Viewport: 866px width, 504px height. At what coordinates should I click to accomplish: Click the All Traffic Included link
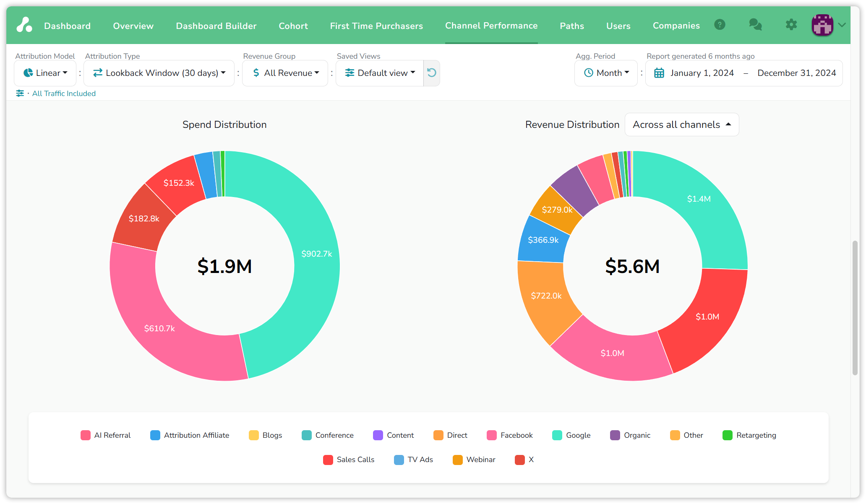pos(64,94)
